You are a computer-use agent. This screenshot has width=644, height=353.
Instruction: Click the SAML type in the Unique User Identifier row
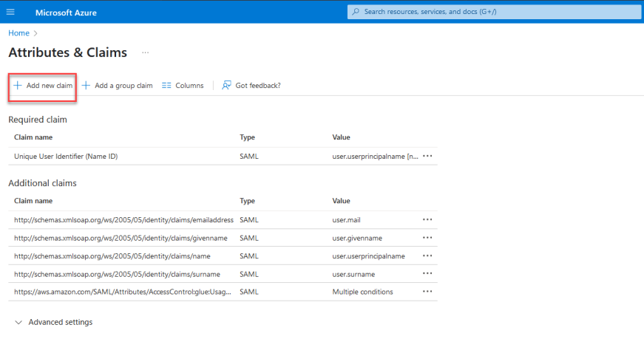(249, 157)
